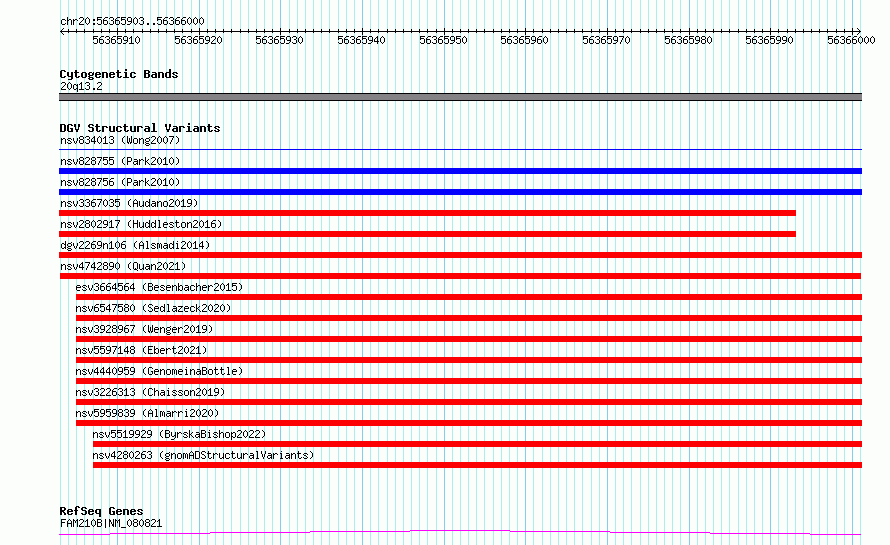Click ruler position 56365980
Screen dimensions: 890x545
click(x=688, y=40)
